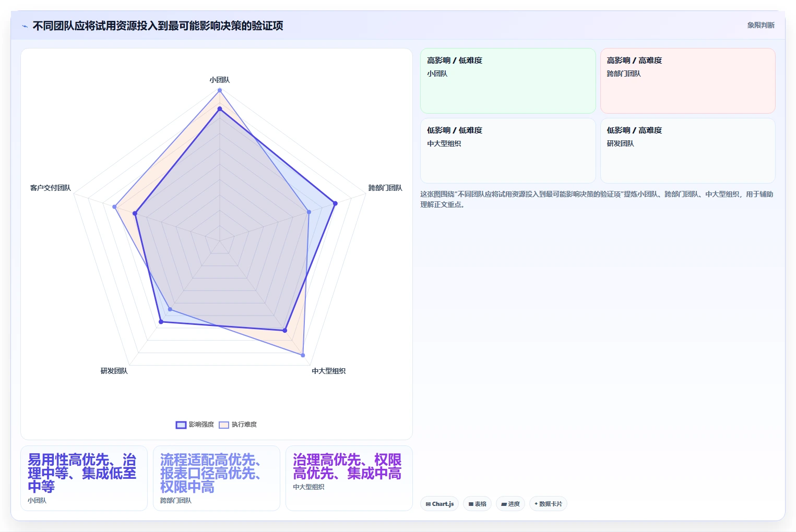Click the 治理高优先、权限高优先 summary card
Screen dimensions: 796x532
pyautogui.click(x=349, y=478)
